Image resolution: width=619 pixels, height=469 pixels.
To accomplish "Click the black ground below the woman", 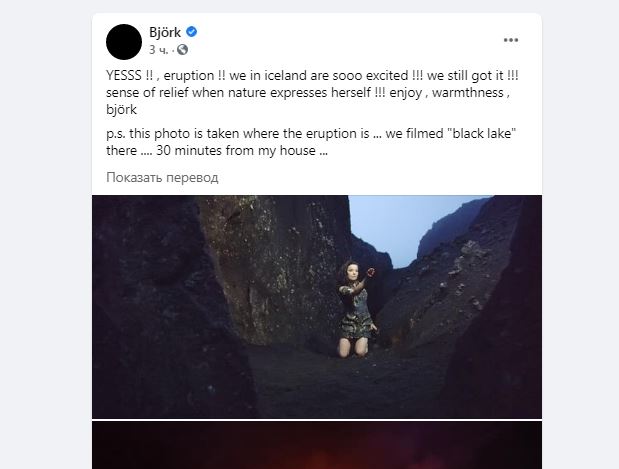I will point(340,385).
